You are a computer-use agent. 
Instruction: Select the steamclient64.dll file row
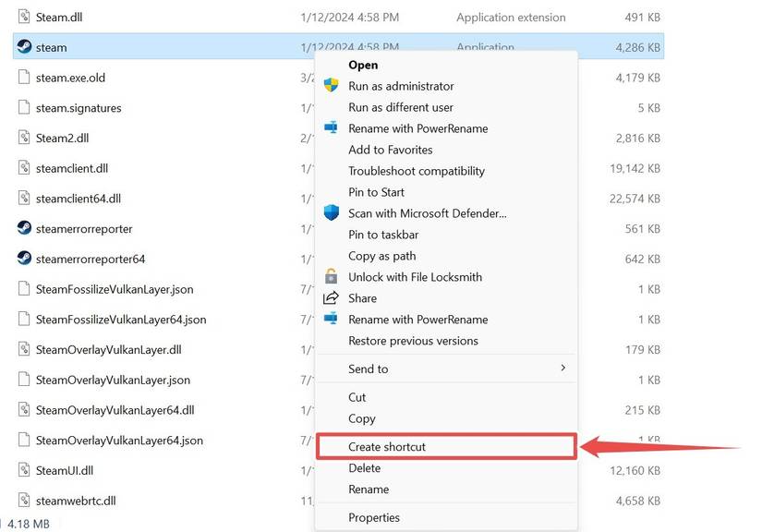[79, 199]
